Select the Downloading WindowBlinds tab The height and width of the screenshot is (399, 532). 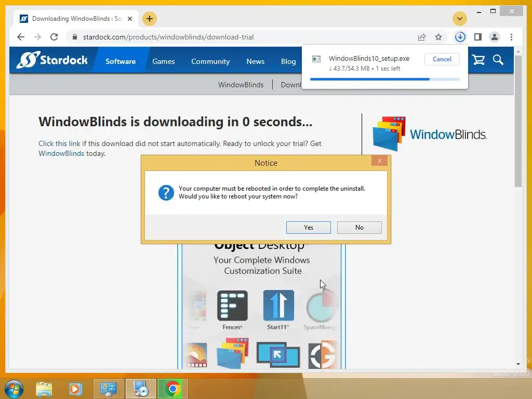click(x=76, y=19)
